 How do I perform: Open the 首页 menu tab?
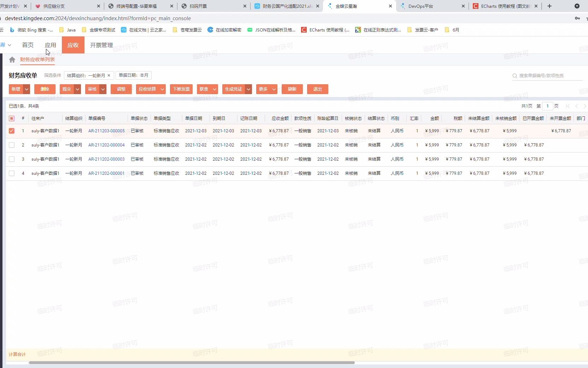28,45
